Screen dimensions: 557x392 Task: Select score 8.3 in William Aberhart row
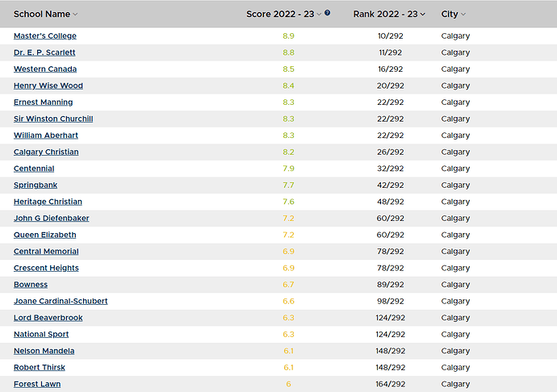coord(288,136)
